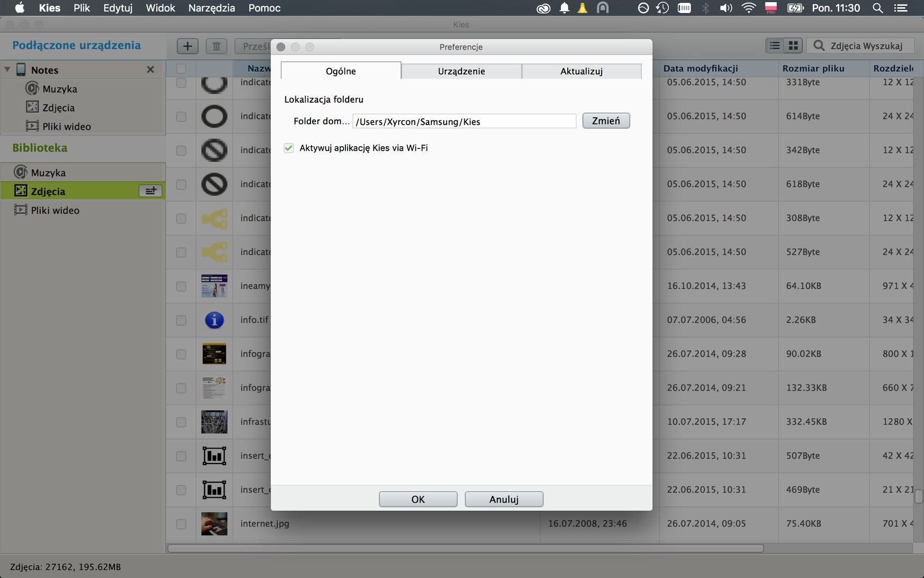Click the Time Machine menu bar icon
This screenshot has width=924, height=578.
[662, 8]
